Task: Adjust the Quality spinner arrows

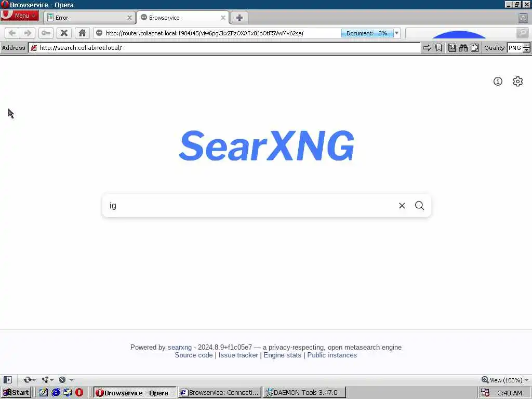Action: 526,48
